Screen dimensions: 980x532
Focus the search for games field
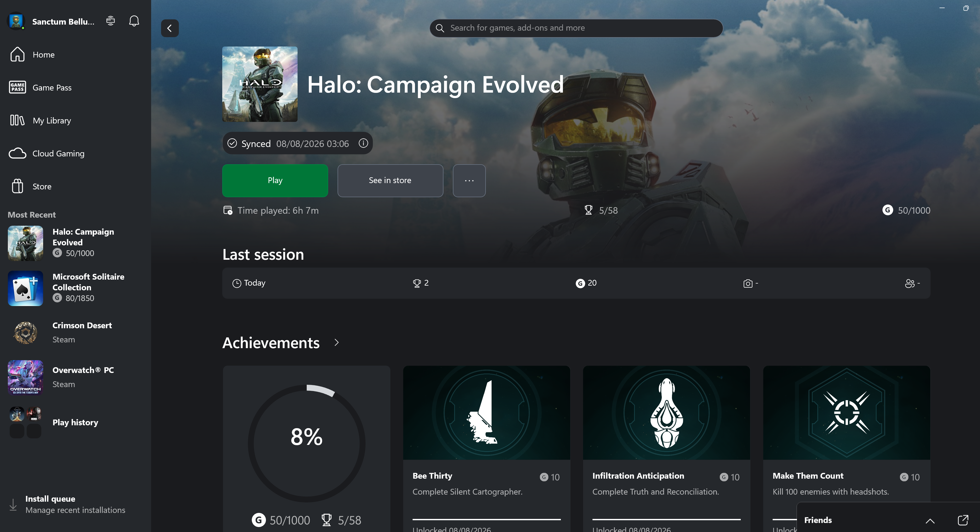click(576, 28)
